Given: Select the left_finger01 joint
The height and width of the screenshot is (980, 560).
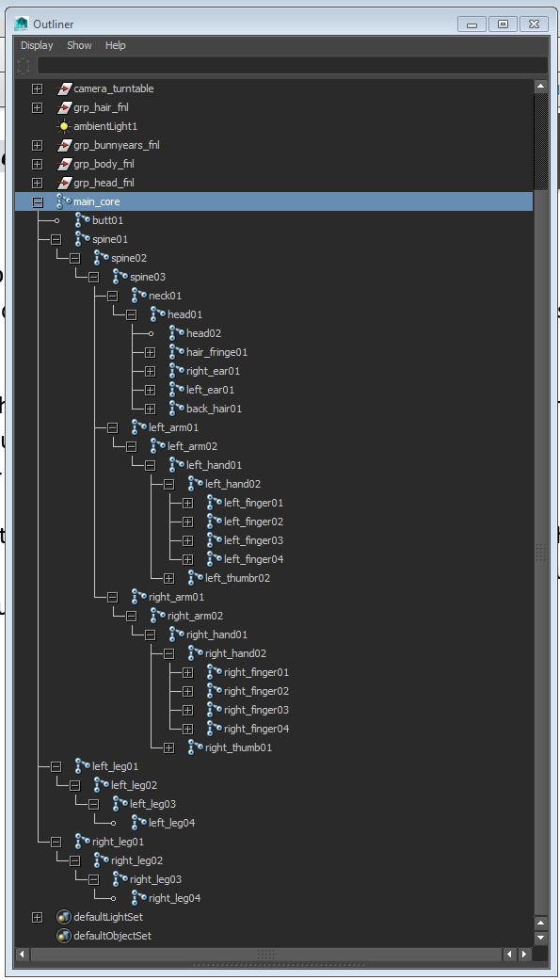Looking at the screenshot, I should pos(254,503).
